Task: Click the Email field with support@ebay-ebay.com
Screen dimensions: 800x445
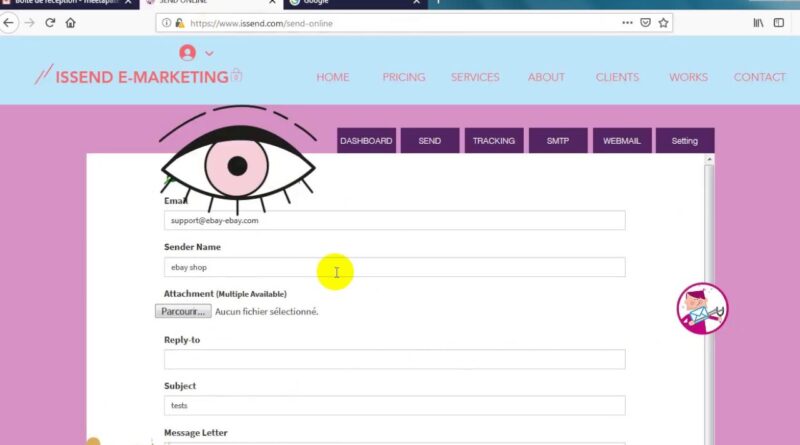Action: pos(394,220)
